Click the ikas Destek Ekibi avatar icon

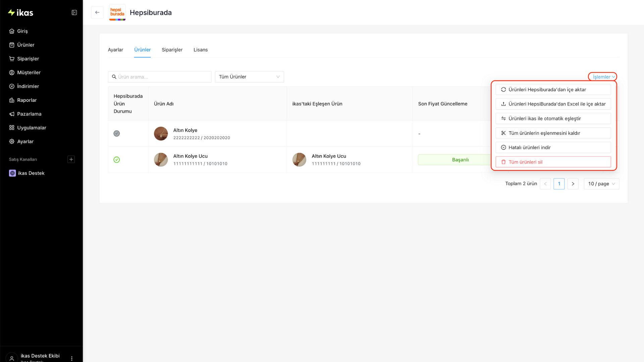point(12,358)
